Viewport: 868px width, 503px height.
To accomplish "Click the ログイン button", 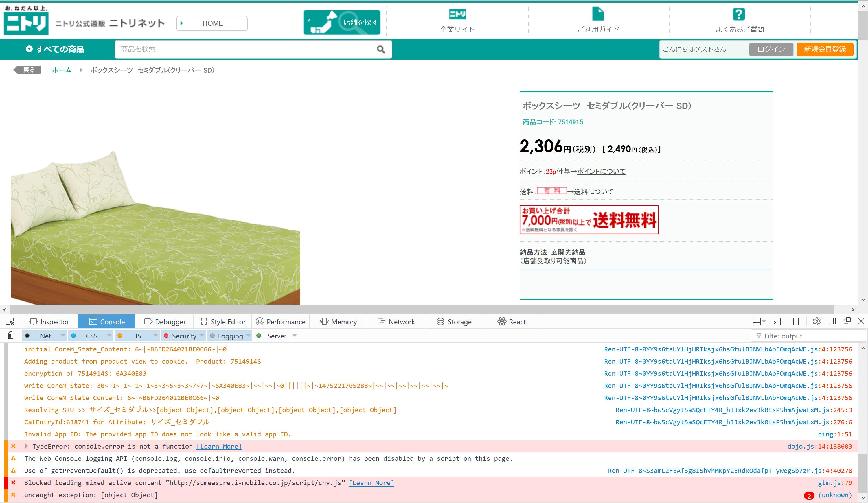I will (771, 49).
